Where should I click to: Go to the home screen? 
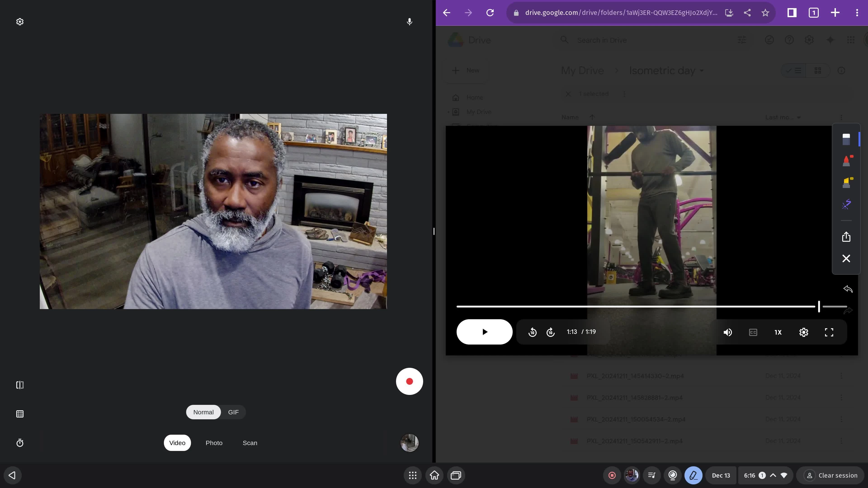pos(434,475)
